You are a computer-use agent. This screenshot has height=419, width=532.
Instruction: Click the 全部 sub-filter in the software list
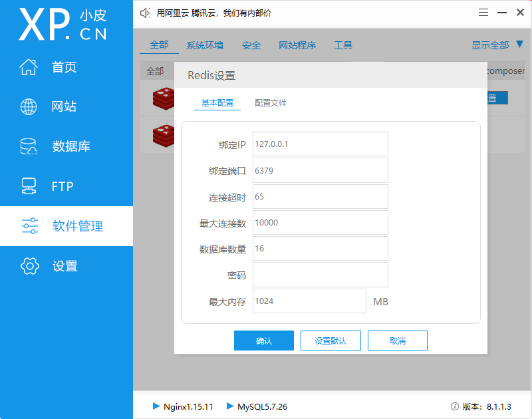[155, 71]
